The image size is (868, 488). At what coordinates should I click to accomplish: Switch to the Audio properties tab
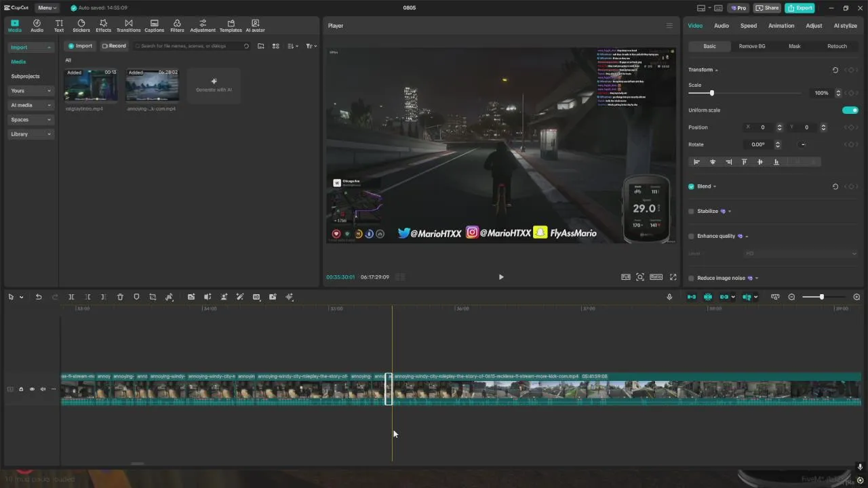coord(721,26)
